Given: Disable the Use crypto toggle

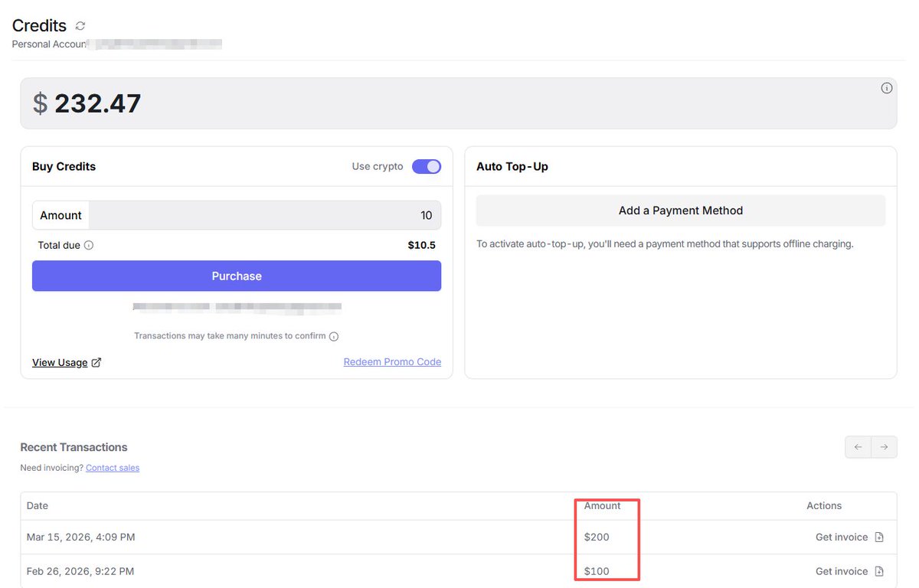Looking at the screenshot, I should point(427,167).
